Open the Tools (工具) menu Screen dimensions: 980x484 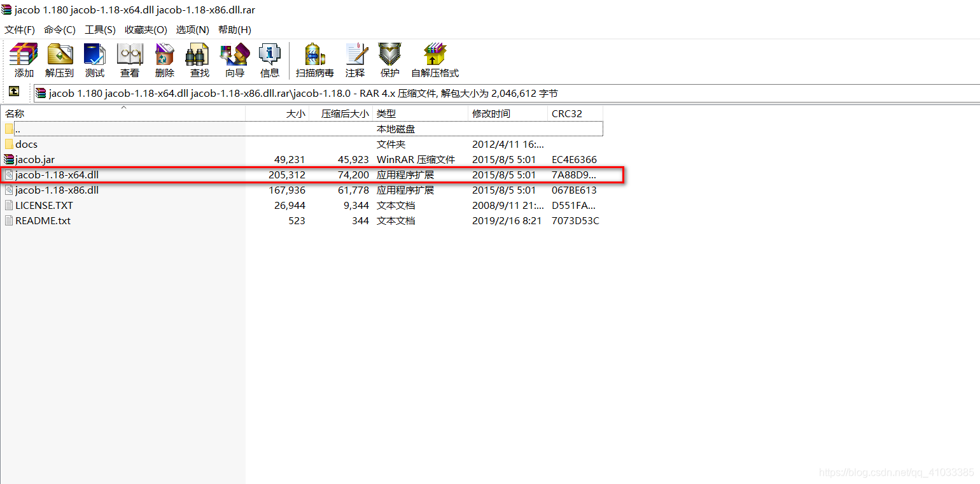(101, 30)
